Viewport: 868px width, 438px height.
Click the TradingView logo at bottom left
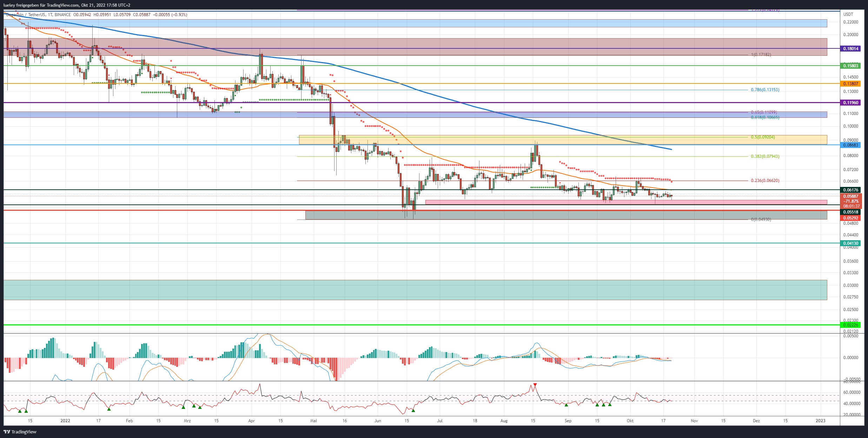pos(20,432)
